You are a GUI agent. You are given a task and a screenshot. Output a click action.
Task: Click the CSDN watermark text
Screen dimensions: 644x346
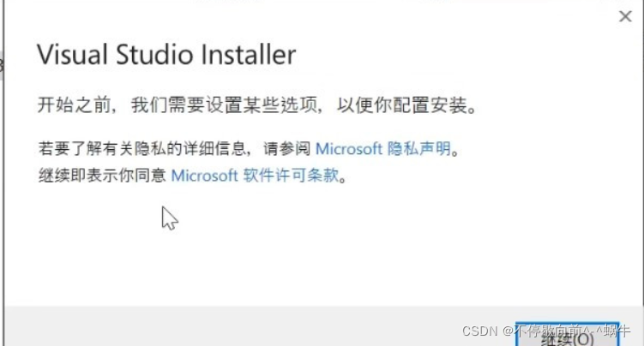point(546,331)
